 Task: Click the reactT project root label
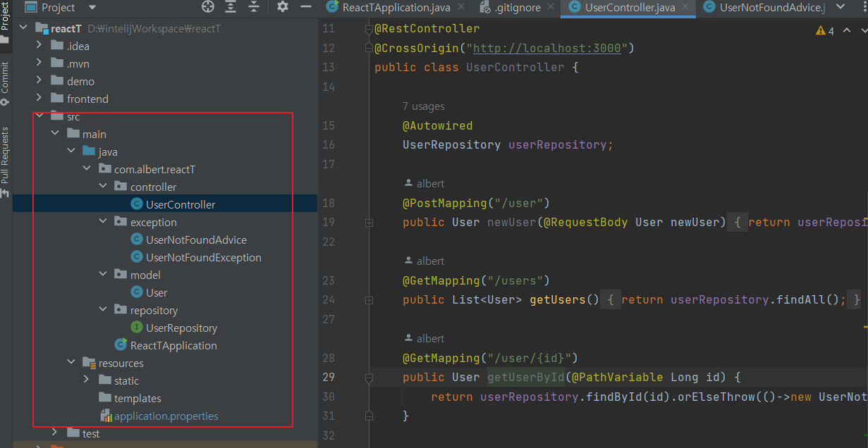pos(66,29)
